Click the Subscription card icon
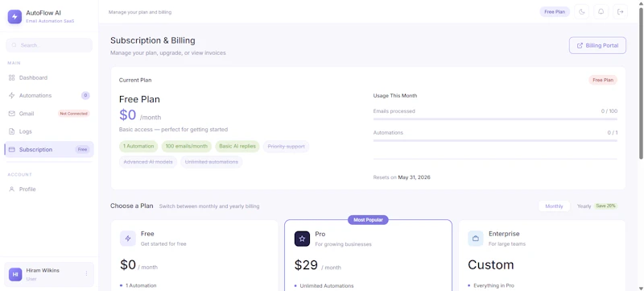Viewport: 644px width, 291px height. tap(11, 150)
